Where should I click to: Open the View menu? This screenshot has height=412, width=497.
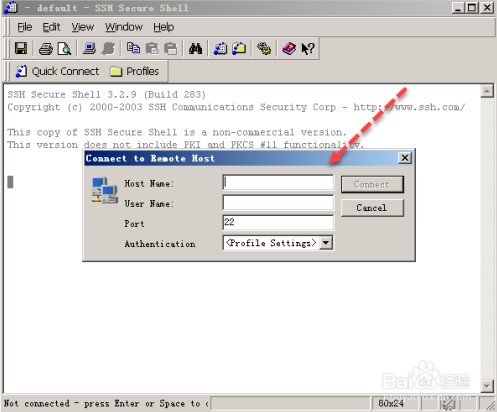[83, 27]
